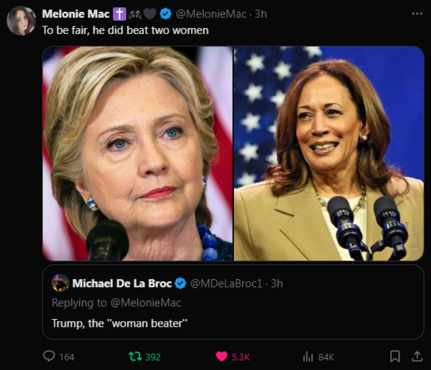
Task: Click Michael De La Broc's verified badge
Action: pyautogui.click(x=180, y=283)
